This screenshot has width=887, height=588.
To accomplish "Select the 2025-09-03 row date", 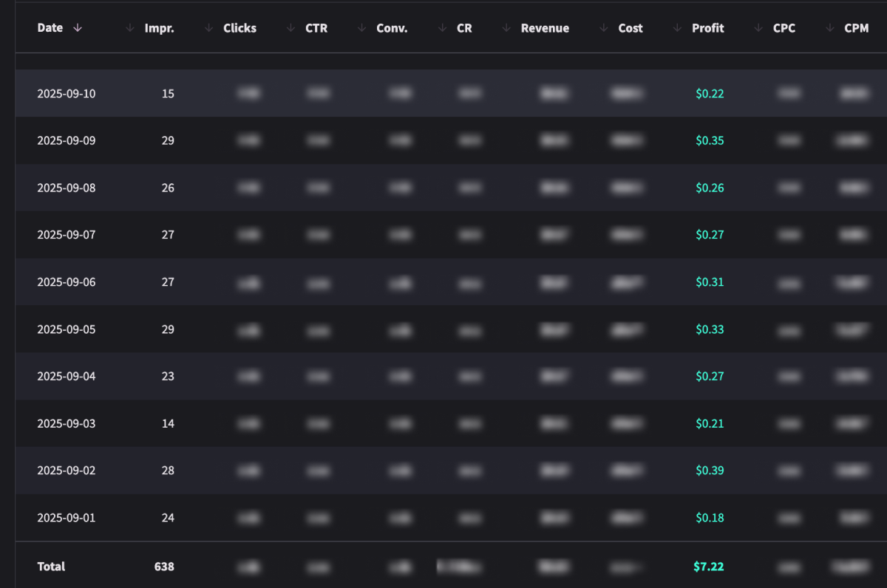I will tap(67, 424).
